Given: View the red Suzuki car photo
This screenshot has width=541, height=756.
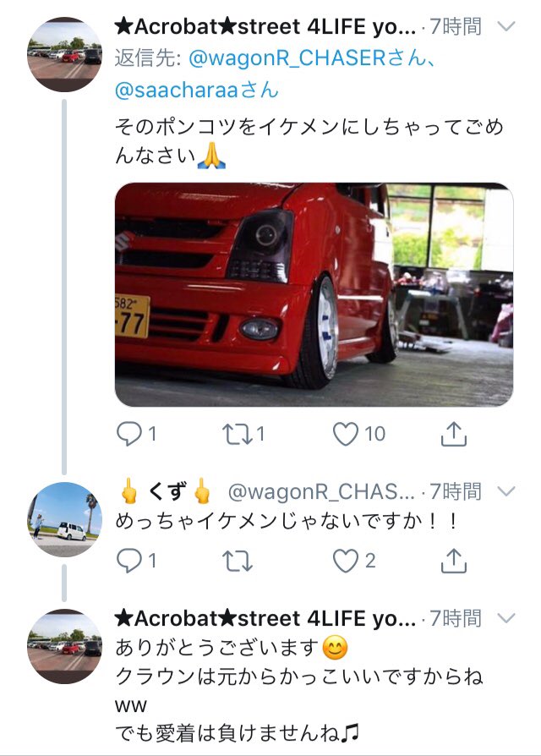Looking at the screenshot, I should tap(314, 294).
